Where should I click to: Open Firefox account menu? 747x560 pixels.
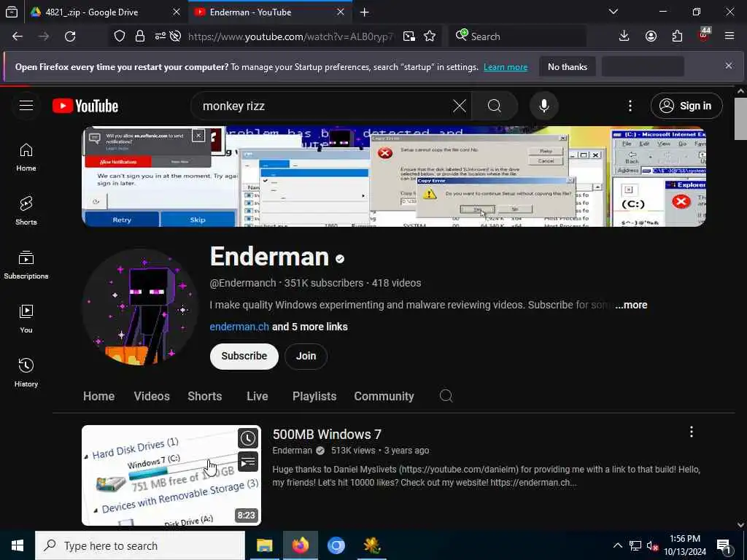(x=651, y=36)
